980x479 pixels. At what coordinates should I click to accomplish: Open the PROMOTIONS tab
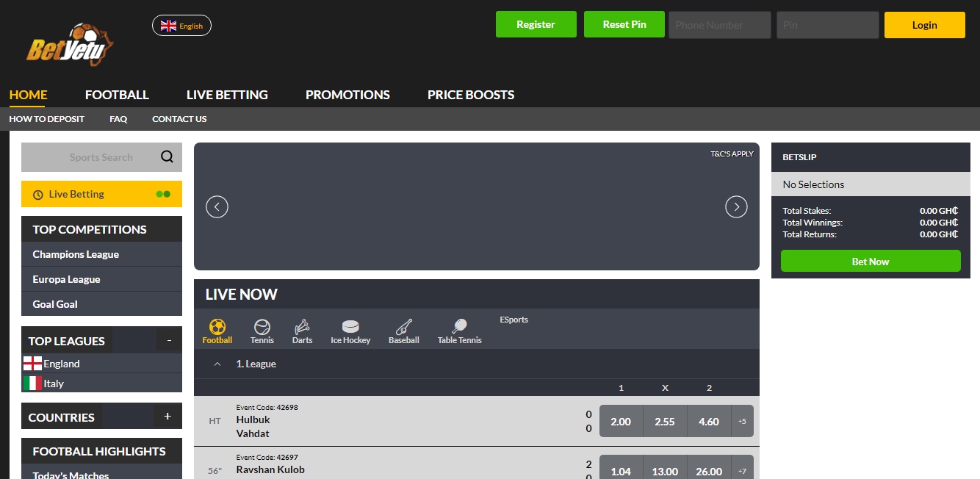(x=347, y=95)
